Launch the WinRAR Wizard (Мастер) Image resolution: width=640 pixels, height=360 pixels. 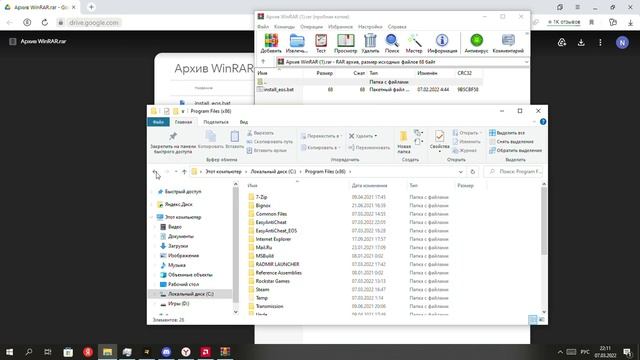(414, 43)
